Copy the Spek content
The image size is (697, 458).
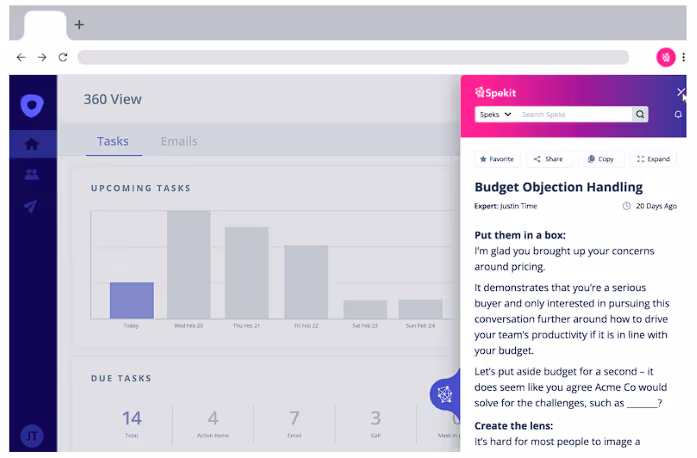(601, 159)
